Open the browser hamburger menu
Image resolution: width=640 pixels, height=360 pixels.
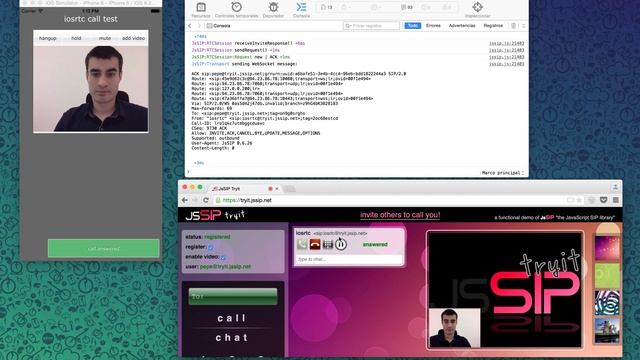pos(616,200)
